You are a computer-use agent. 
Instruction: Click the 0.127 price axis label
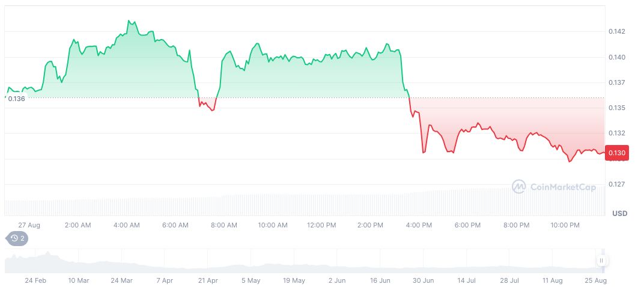coord(617,184)
